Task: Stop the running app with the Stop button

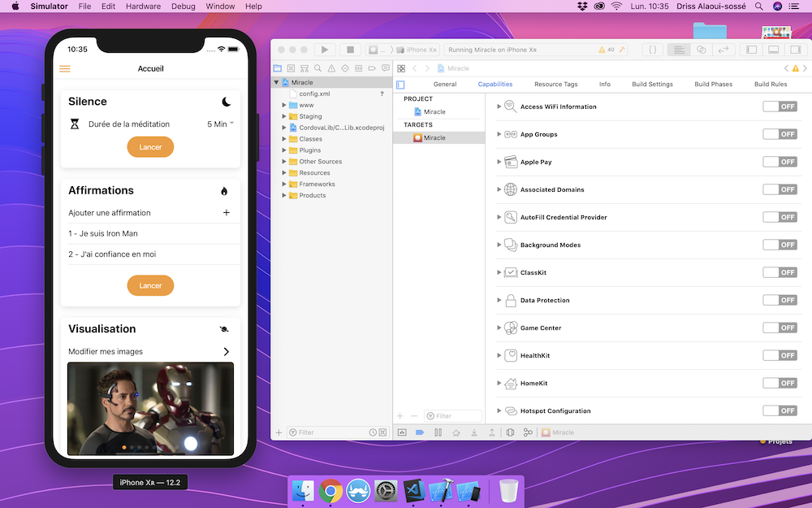Action: pos(350,50)
